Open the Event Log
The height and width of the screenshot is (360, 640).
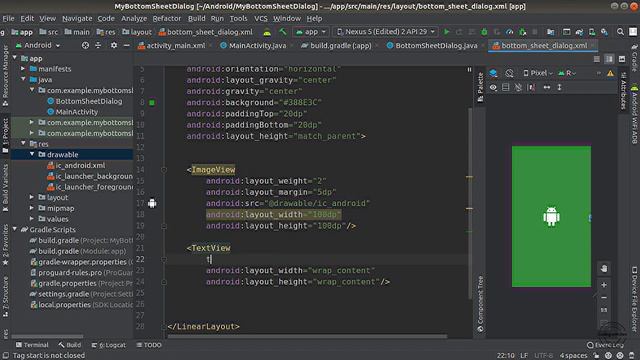coord(605,345)
